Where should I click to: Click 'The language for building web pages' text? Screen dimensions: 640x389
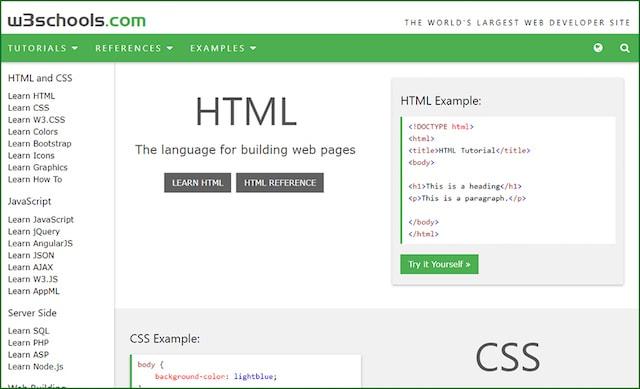(245, 150)
